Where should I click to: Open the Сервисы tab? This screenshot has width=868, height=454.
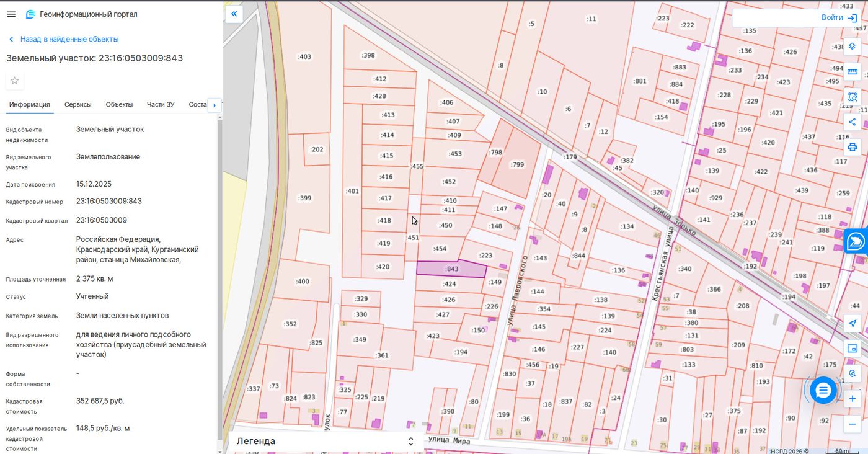78,104
